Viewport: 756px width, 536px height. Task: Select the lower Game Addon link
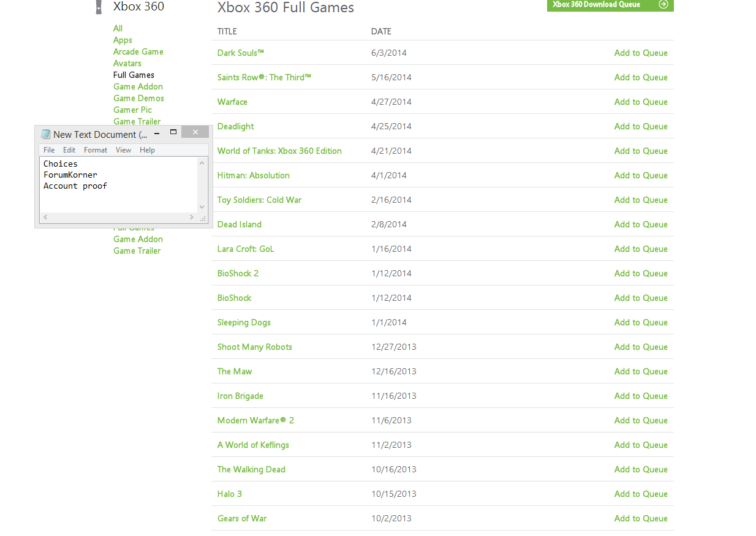pyautogui.click(x=138, y=239)
